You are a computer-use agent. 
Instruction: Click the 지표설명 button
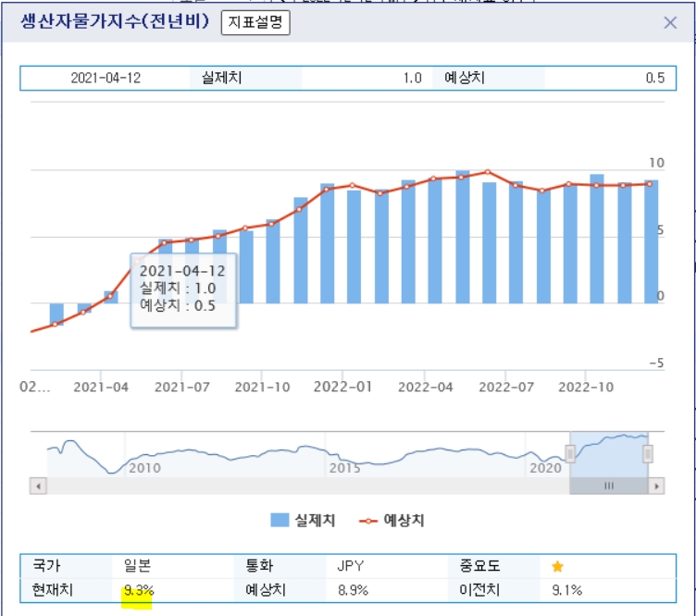pyautogui.click(x=255, y=22)
